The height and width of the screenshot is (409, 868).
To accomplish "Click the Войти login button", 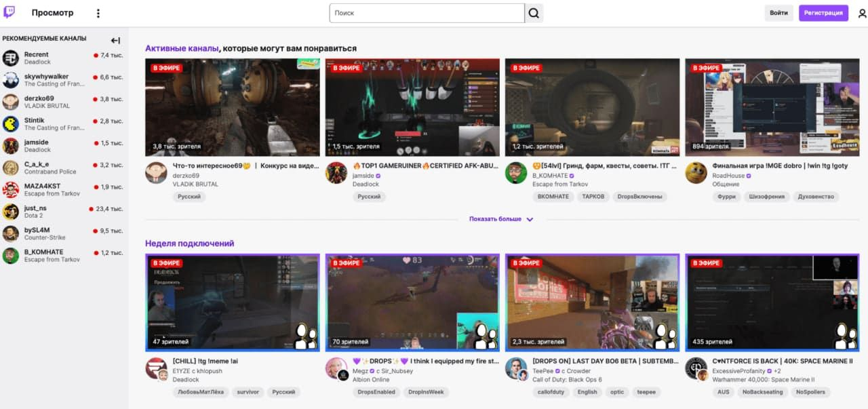I will [779, 13].
